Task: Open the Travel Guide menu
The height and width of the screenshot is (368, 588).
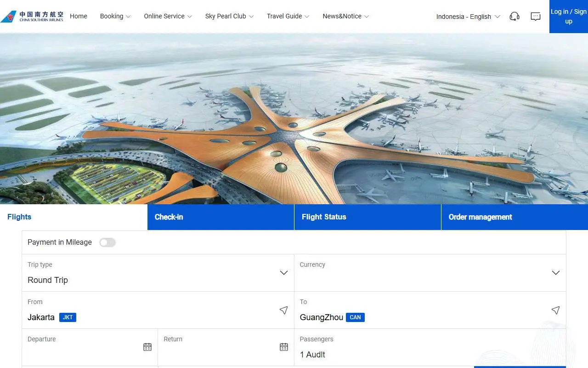Action: point(288,16)
